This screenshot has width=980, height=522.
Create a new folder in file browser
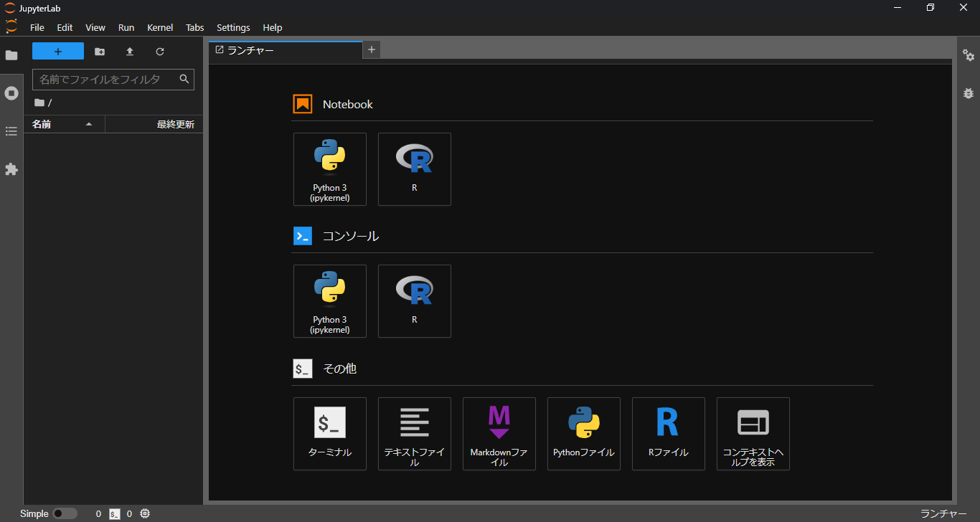(x=100, y=52)
